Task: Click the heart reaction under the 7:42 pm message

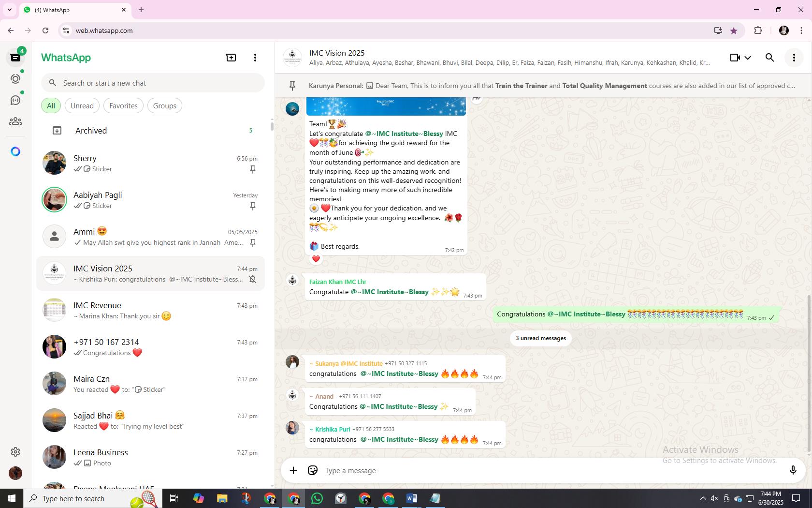Action: (x=316, y=259)
